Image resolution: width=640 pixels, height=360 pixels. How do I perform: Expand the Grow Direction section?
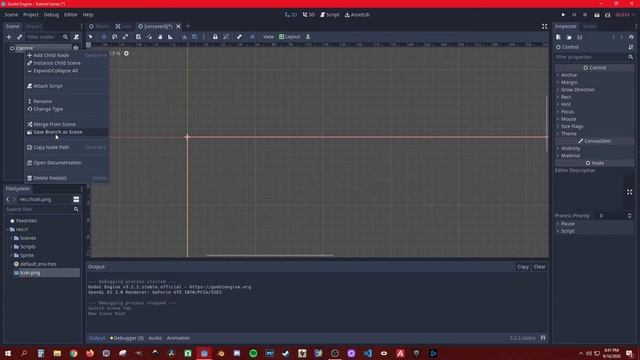(577, 90)
